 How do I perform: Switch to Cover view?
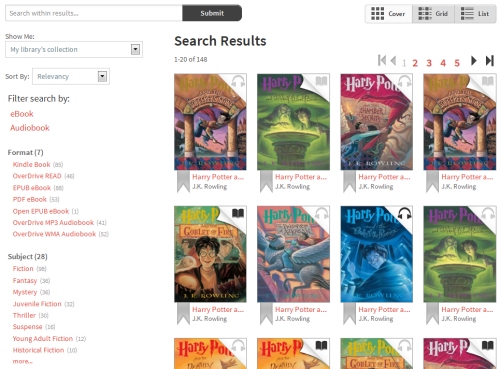(x=389, y=14)
